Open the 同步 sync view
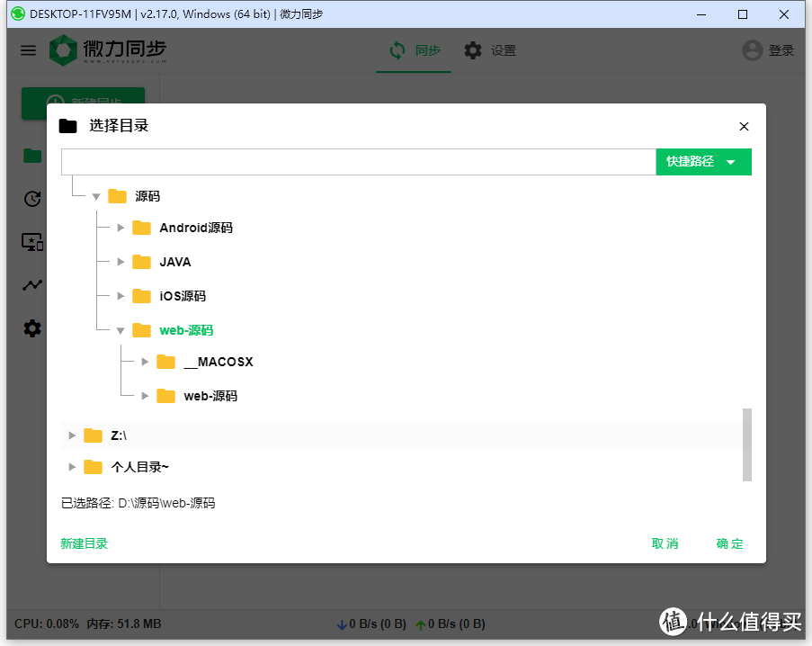The width and height of the screenshot is (812, 646). [413, 50]
